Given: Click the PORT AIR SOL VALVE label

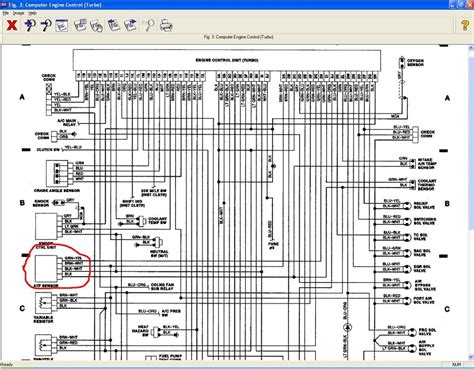Looking at the screenshot, I should pyautogui.click(x=424, y=300).
